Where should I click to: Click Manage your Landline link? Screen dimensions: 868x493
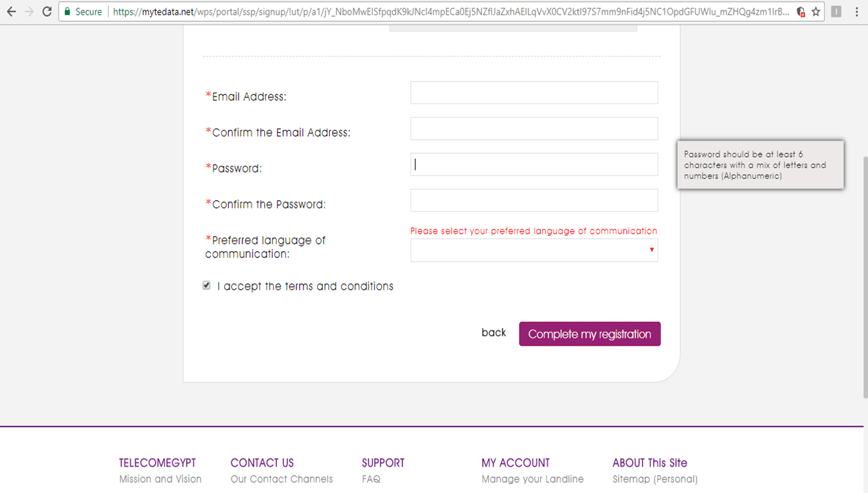[532, 479]
